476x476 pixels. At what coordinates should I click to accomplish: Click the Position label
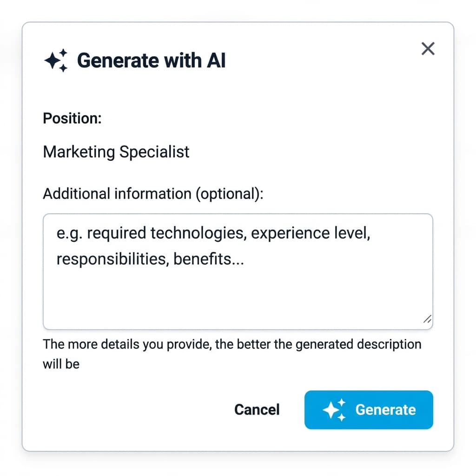tap(72, 118)
